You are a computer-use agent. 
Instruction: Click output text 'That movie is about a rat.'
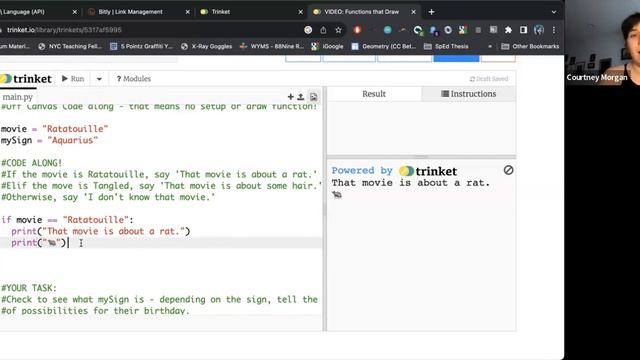tap(411, 183)
